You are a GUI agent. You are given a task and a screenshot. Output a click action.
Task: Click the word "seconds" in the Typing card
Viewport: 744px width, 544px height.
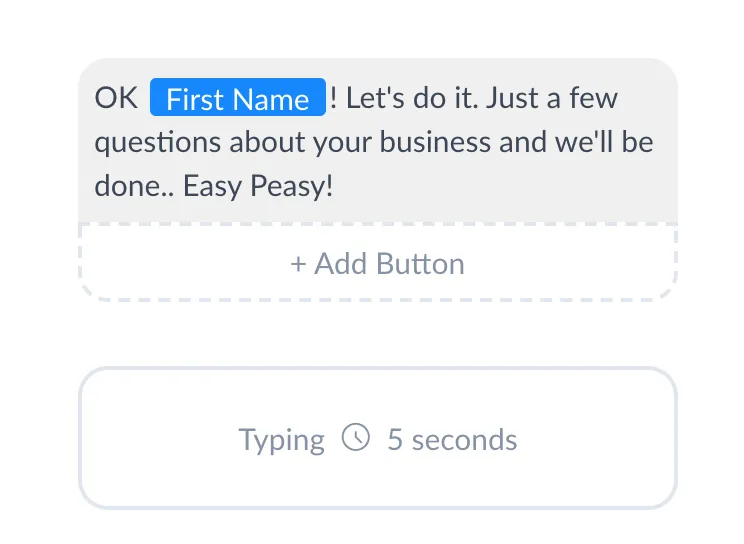464,439
